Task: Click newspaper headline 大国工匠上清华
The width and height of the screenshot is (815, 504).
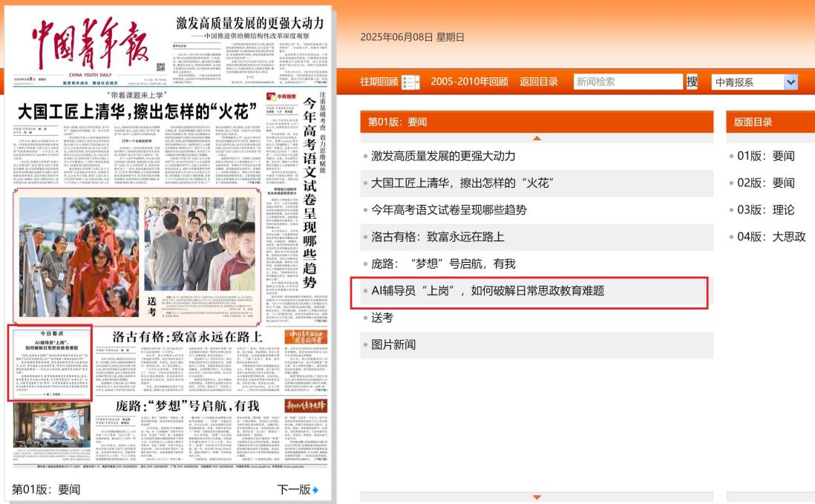Action: pyautogui.click(x=137, y=111)
